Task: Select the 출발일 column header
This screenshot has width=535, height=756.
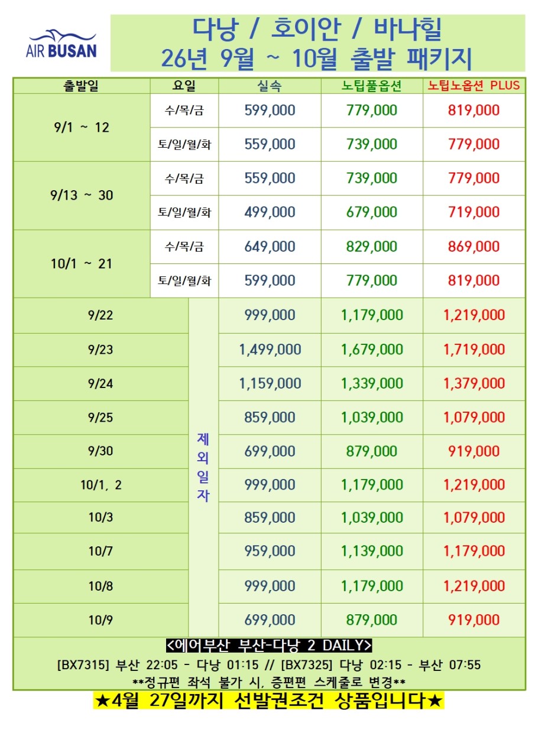Action: pos(81,86)
